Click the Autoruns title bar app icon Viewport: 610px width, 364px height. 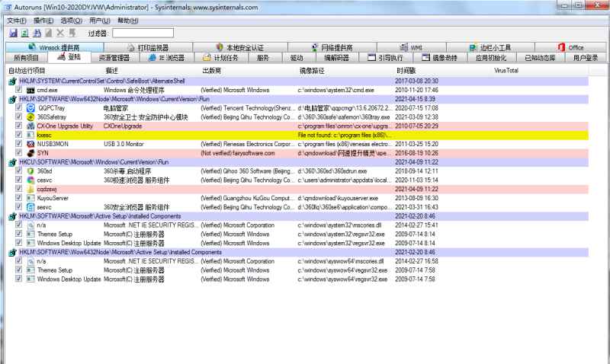click(x=8, y=8)
